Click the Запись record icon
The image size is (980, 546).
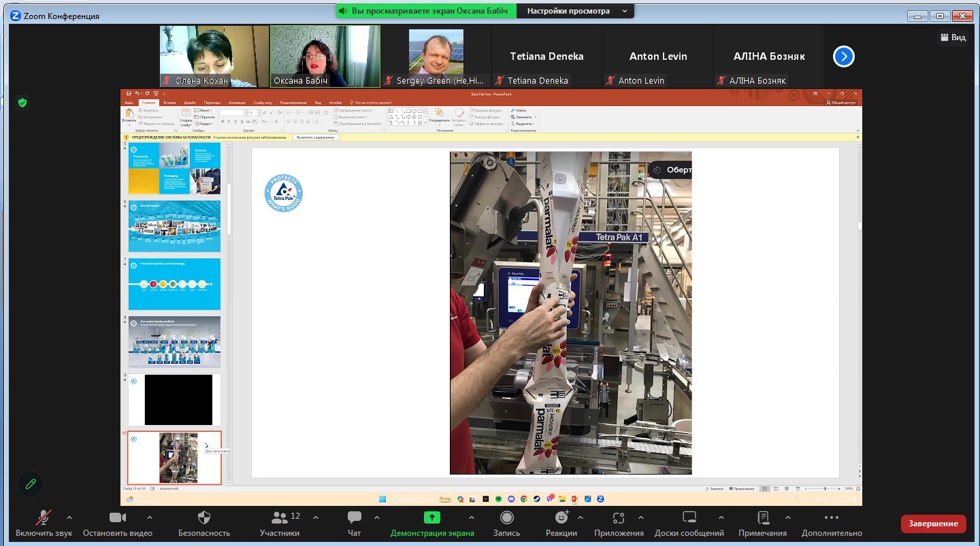pyautogui.click(x=506, y=519)
